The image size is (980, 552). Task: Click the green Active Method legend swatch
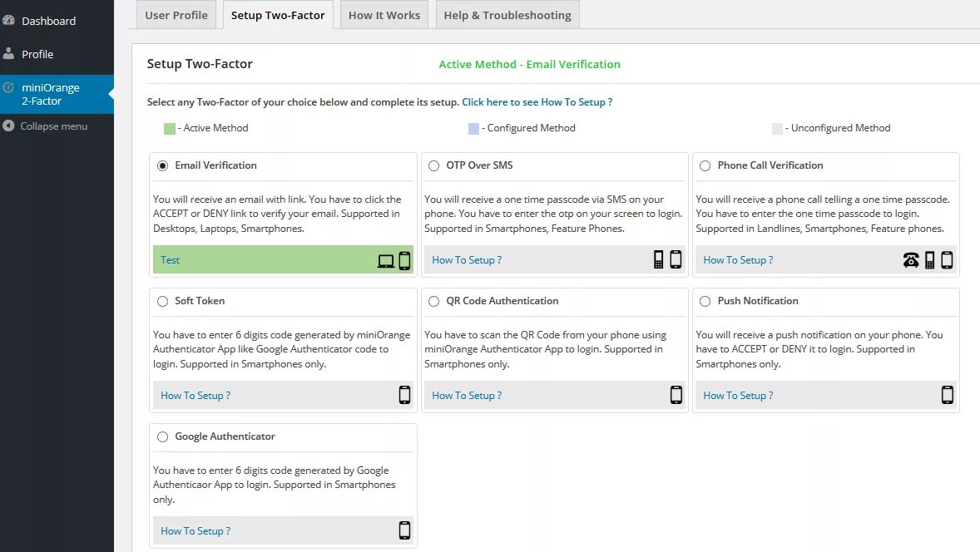pyautogui.click(x=170, y=129)
